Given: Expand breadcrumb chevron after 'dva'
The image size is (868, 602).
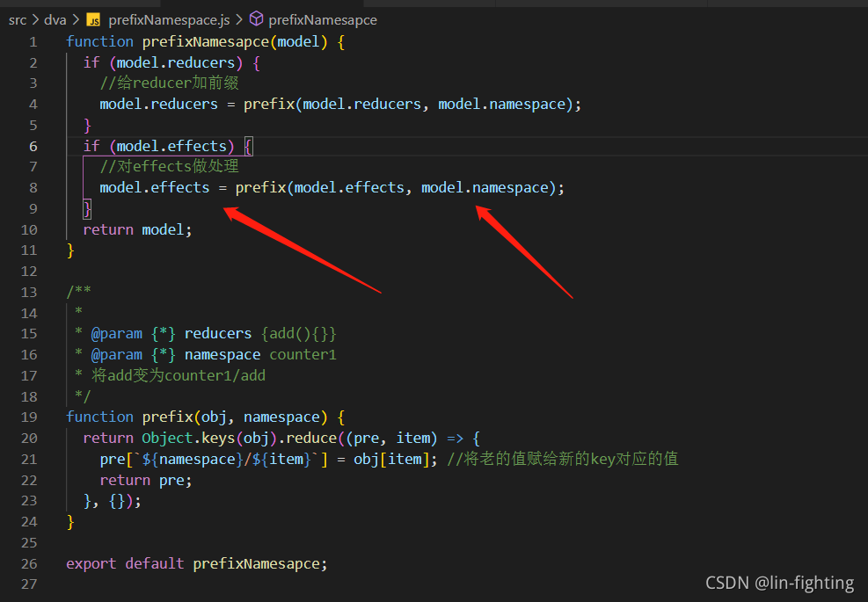Looking at the screenshot, I should 76,20.
